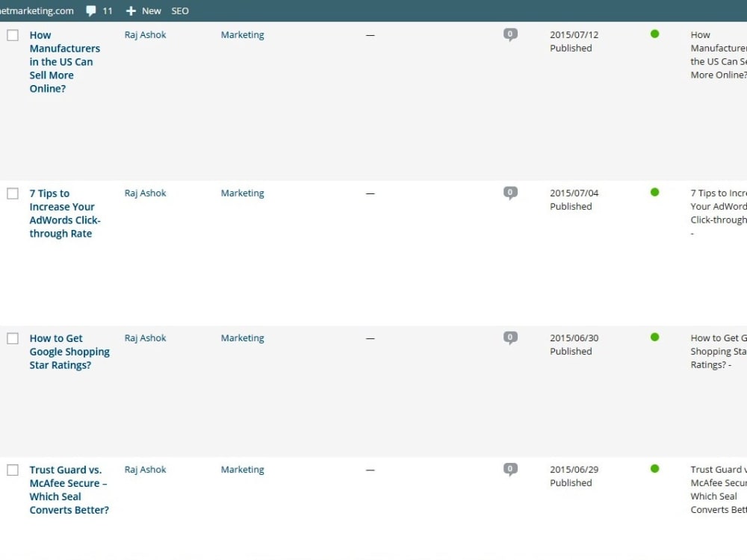Open post How Manufacturers in the US Can Sell More Online
The height and width of the screenshot is (560, 747).
(65, 62)
